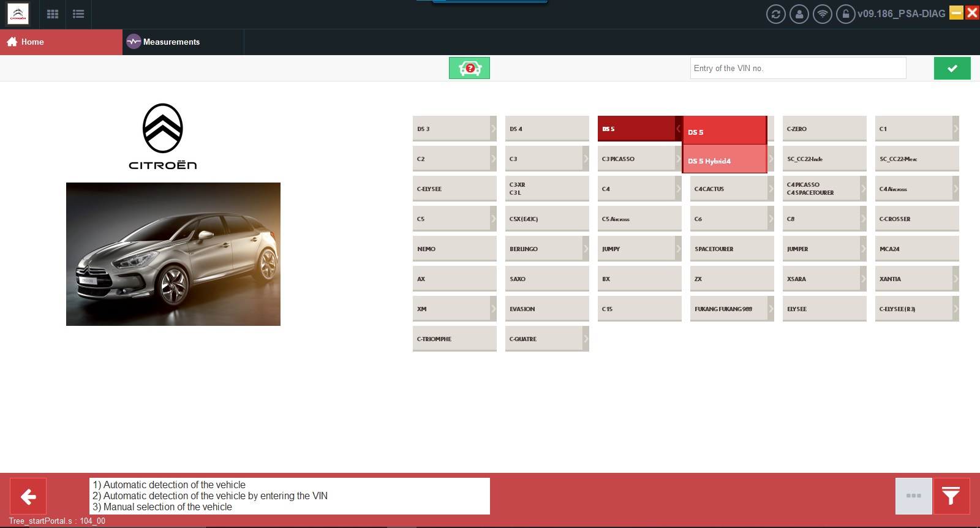Screen dimensions: 980x528
Task: Expand the C4 PICASSO variants arrow
Action: (864, 189)
